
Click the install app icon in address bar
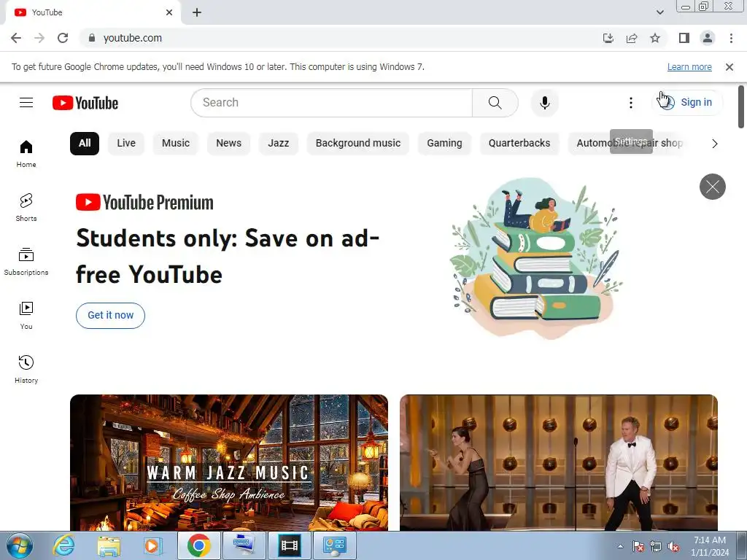point(608,38)
